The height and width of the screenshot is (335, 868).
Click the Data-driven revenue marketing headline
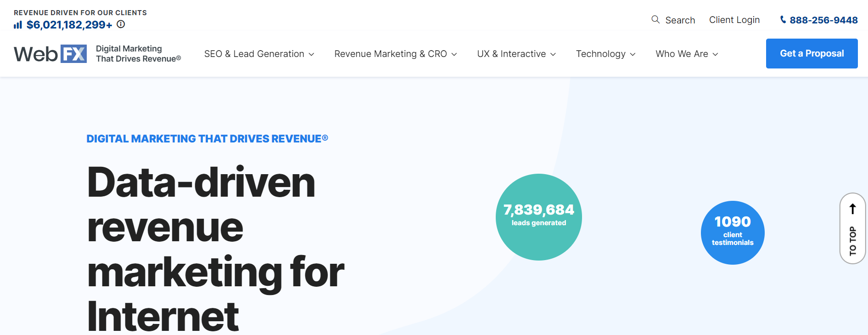coord(216,249)
